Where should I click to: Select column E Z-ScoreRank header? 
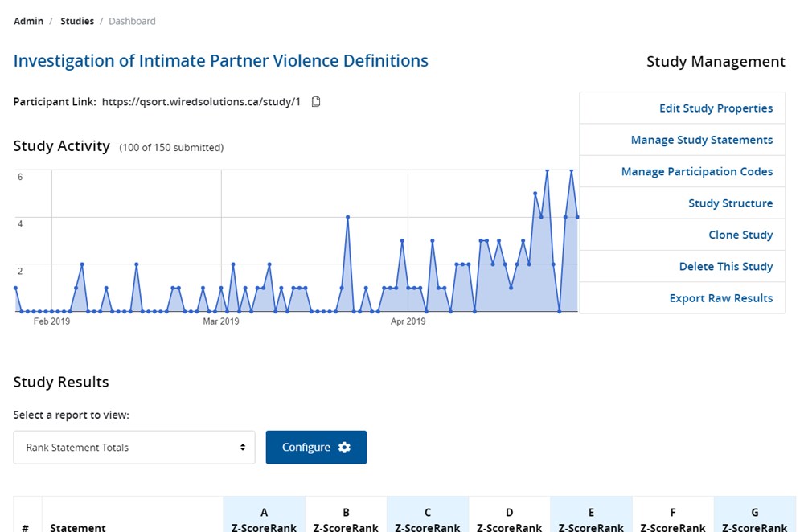pos(591,520)
